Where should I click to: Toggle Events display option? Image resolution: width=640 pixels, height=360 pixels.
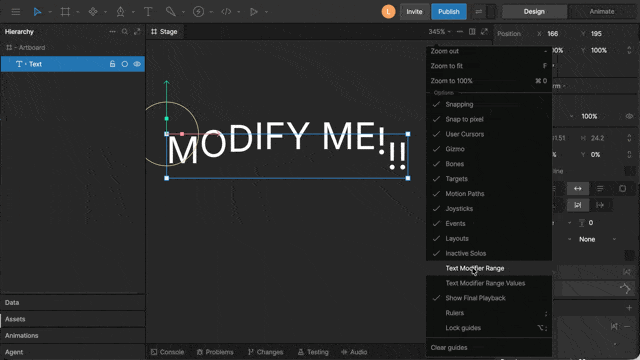489,223
